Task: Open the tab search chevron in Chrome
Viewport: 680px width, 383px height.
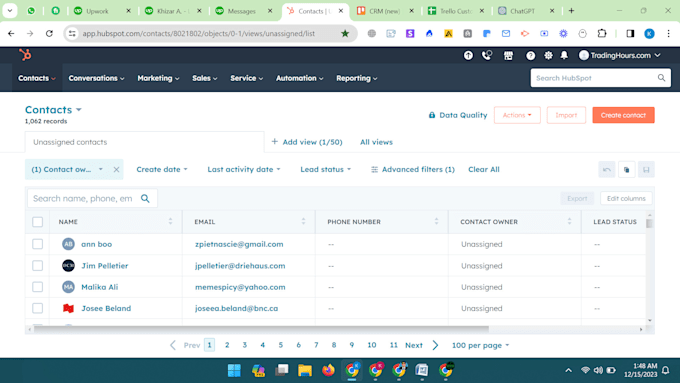Action: (x=10, y=11)
